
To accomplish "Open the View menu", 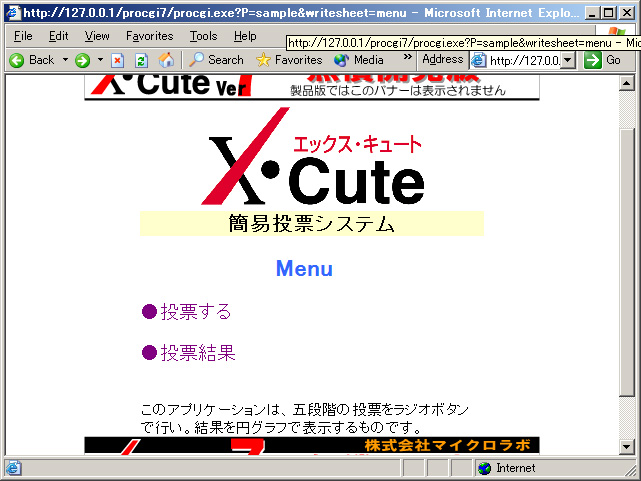I will click(x=97, y=36).
